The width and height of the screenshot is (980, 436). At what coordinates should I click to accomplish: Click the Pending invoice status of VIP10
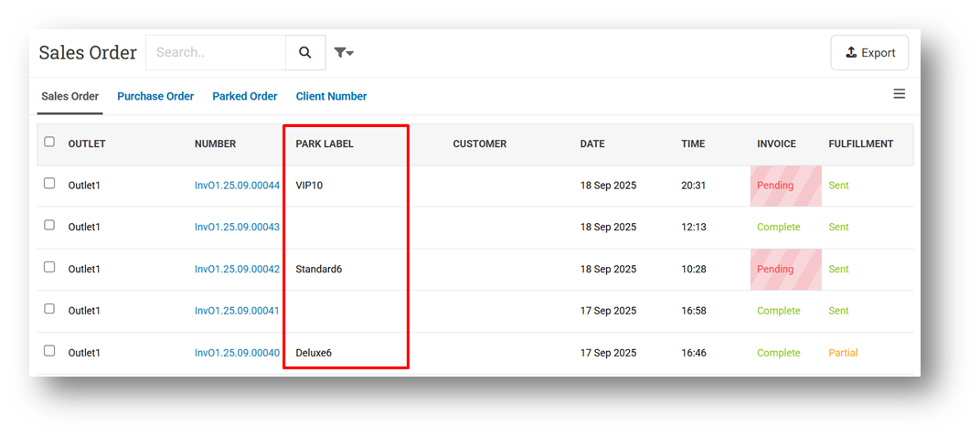[775, 186]
